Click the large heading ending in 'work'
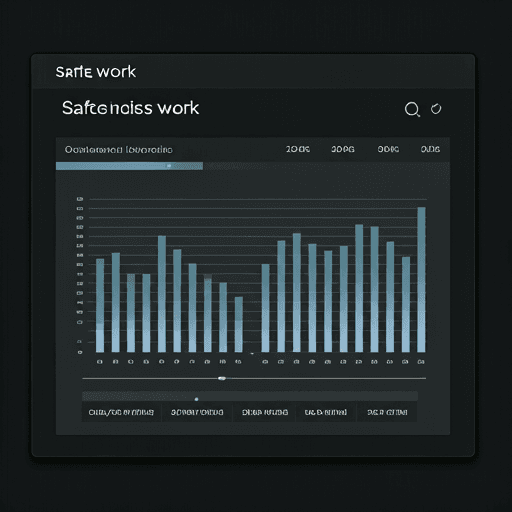The width and height of the screenshot is (512, 512). (x=130, y=108)
